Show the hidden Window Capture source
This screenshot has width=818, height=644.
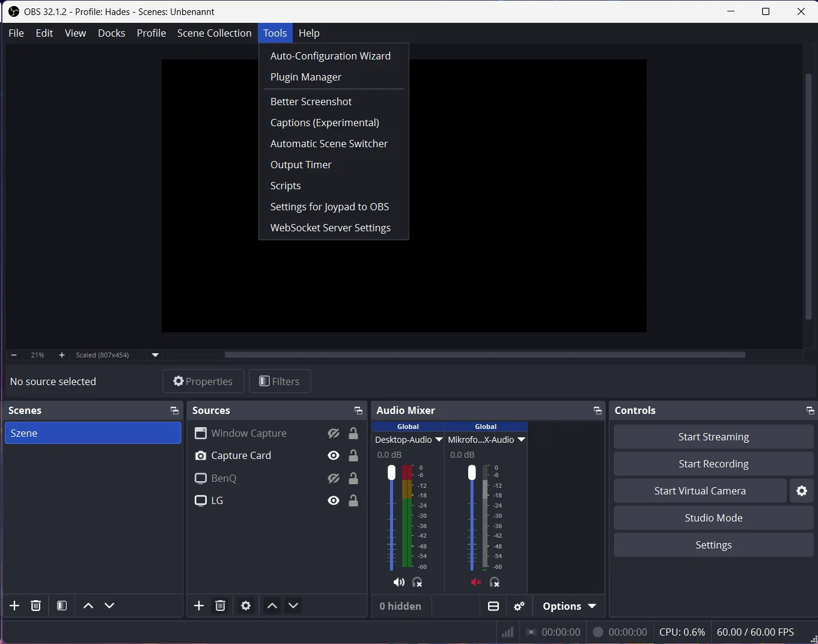(x=334, y=433)
